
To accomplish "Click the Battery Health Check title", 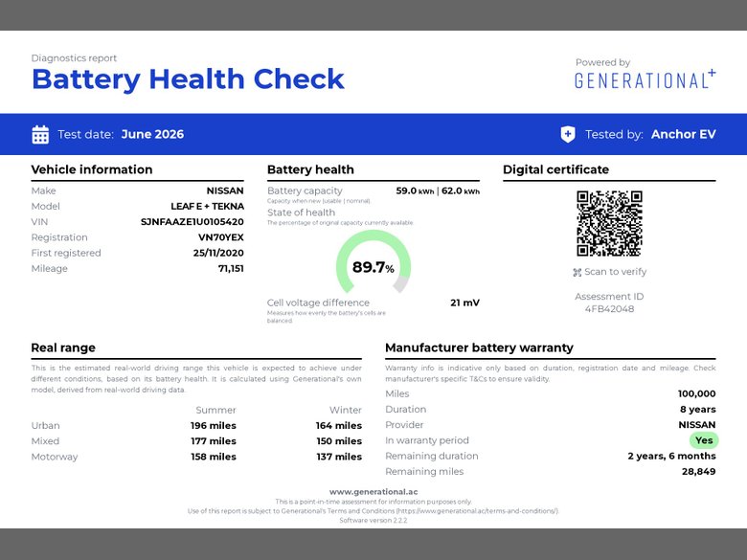I will point(188,79).
